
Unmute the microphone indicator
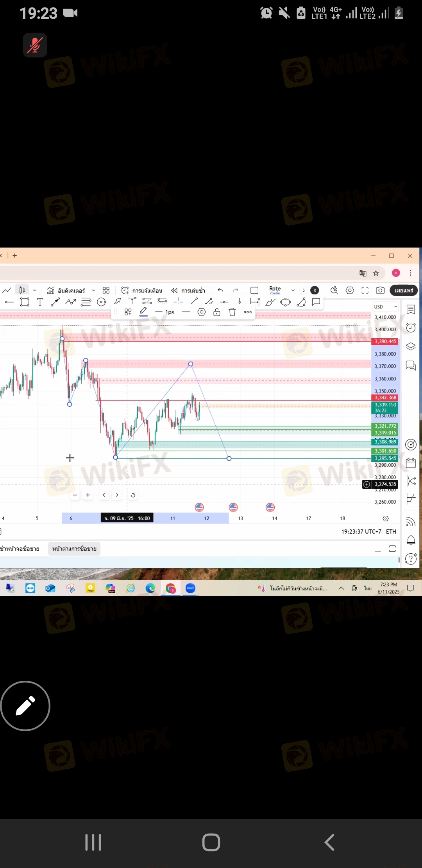coord(35,45)
